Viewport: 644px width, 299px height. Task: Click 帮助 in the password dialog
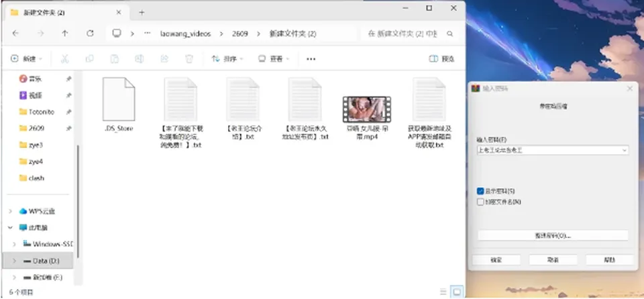point(610,259)
